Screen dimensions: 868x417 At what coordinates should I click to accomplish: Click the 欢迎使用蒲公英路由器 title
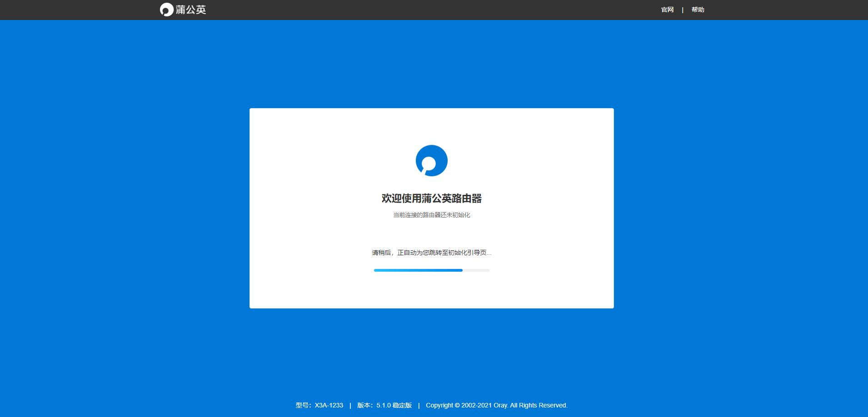click(431, 199)
